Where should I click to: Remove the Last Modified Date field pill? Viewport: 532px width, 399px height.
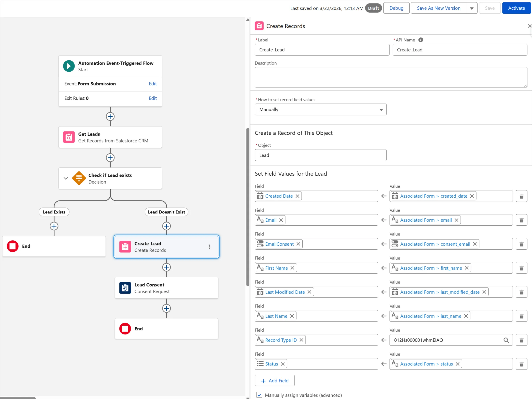coord(309,292)
